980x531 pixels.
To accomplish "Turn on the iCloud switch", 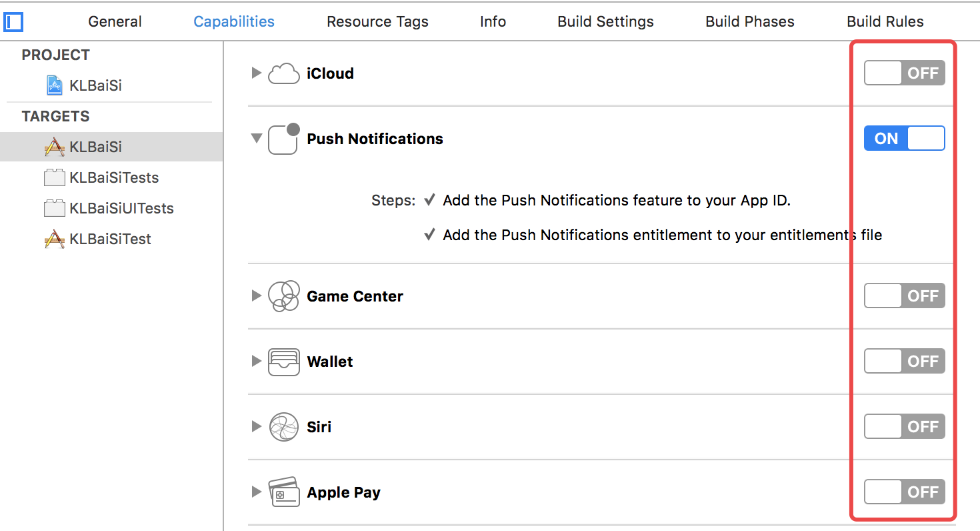I will pyautogui.click(x=904, y=73).
